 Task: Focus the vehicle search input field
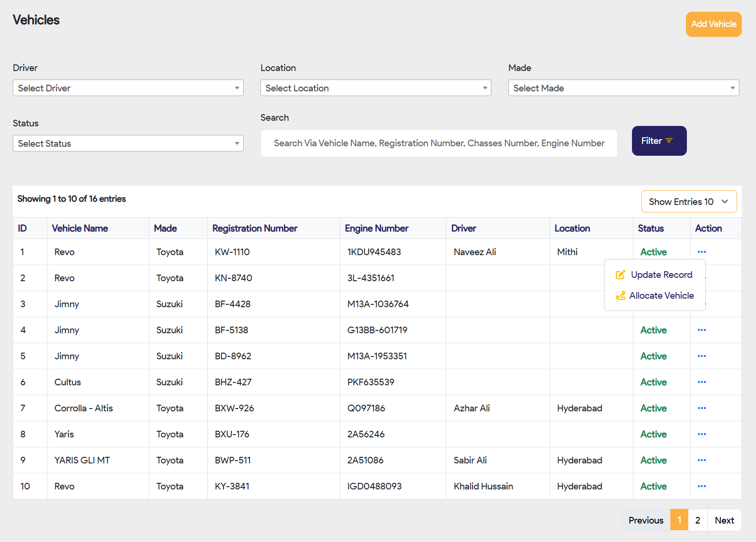(x=439, y=143)
